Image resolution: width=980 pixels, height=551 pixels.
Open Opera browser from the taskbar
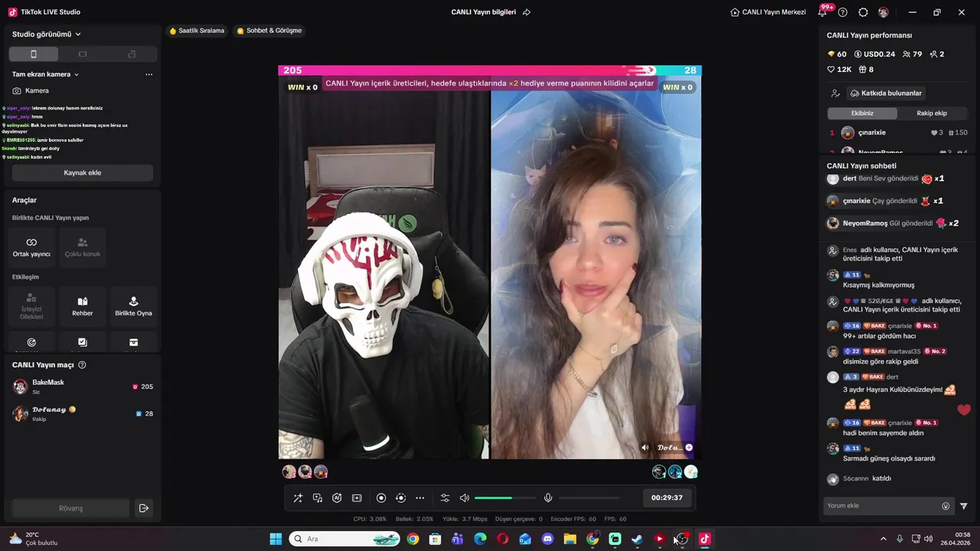point(502,540)
